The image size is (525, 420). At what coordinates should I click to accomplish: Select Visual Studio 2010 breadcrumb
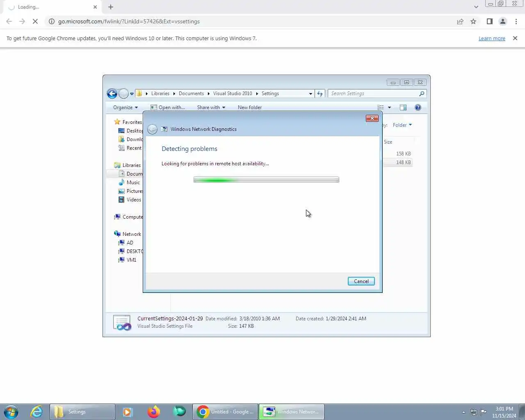233,94
